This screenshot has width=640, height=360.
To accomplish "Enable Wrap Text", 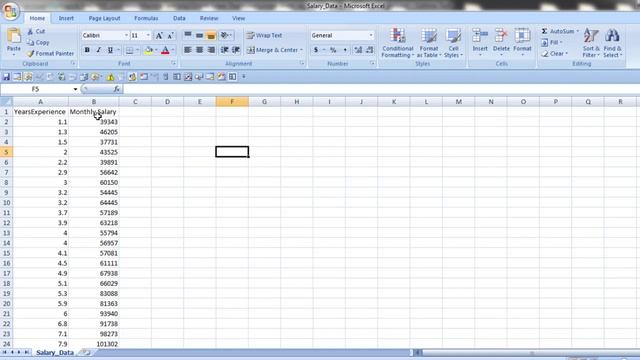I will pyautogui.click(x=264, y=36).
